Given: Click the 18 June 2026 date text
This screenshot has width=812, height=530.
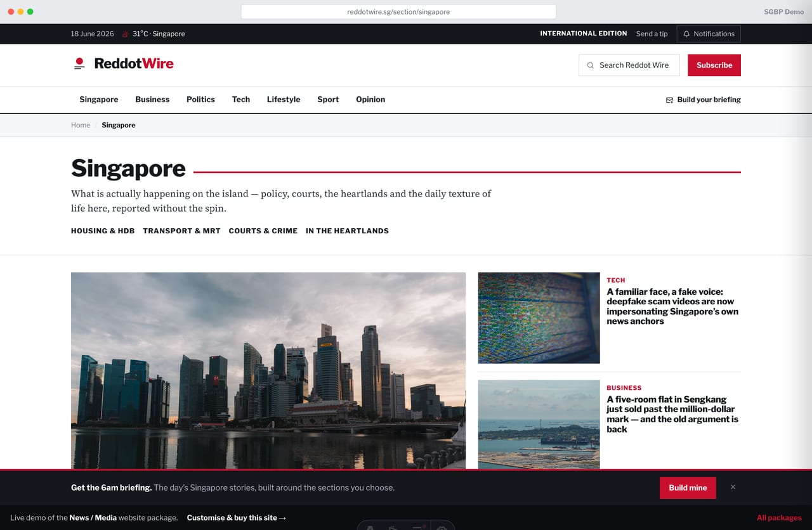Looking at the screenshot, I should (x=93, y=34).
